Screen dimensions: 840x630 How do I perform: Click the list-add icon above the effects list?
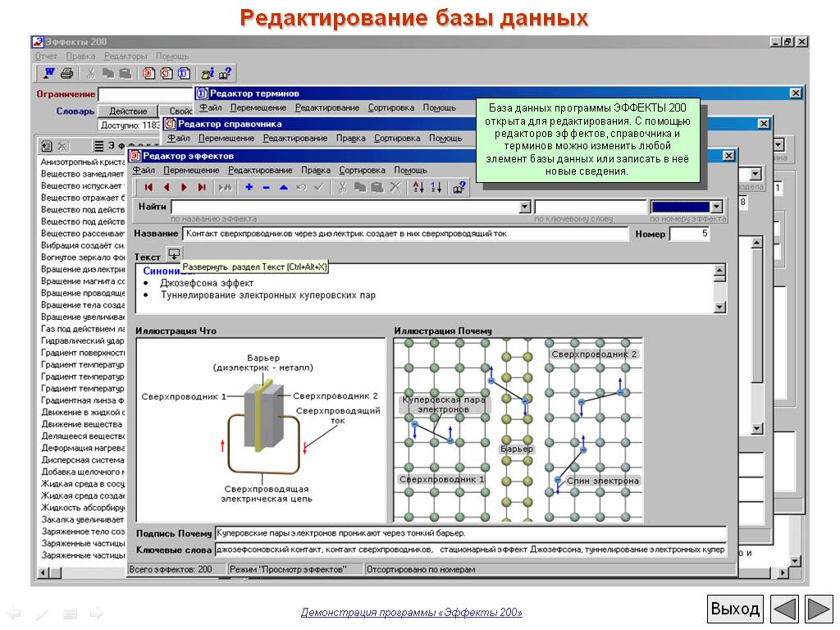click(x=47, y=146)
